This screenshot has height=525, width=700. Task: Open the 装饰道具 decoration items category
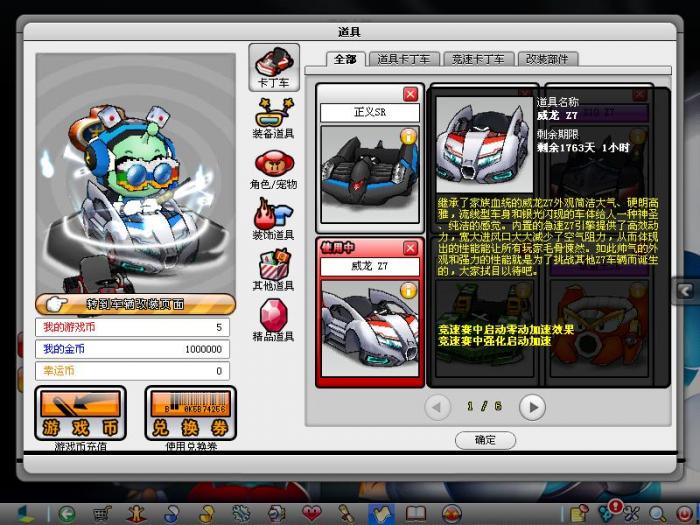pyautogui.click(x=274, y=220)
